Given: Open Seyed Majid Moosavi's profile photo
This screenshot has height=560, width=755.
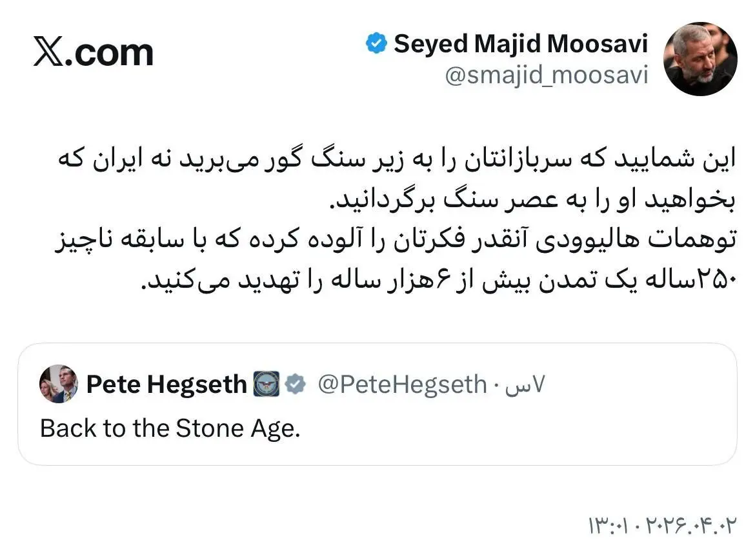Looking at the screenshot, I should tap(700, 59).
